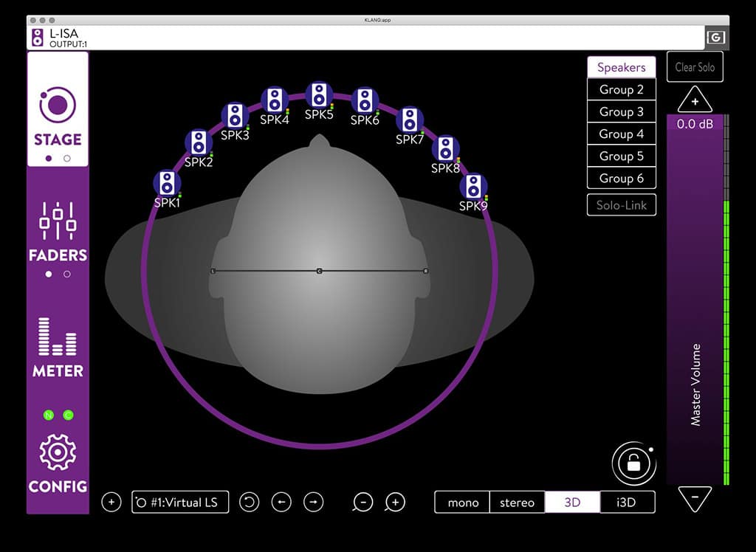This screenshot has width=756, height=552.
Task: Click the SPK9 speaker icon
Action: coord(473,187)
